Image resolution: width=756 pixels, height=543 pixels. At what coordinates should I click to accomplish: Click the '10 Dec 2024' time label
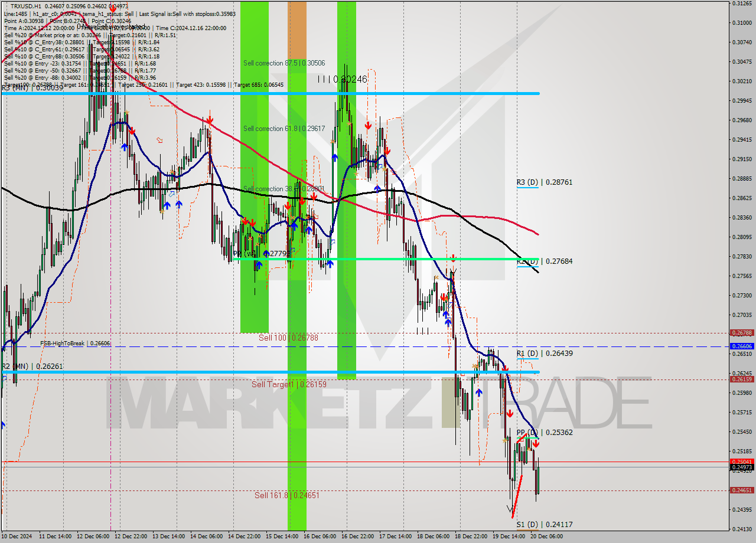[x=17, y=537]
